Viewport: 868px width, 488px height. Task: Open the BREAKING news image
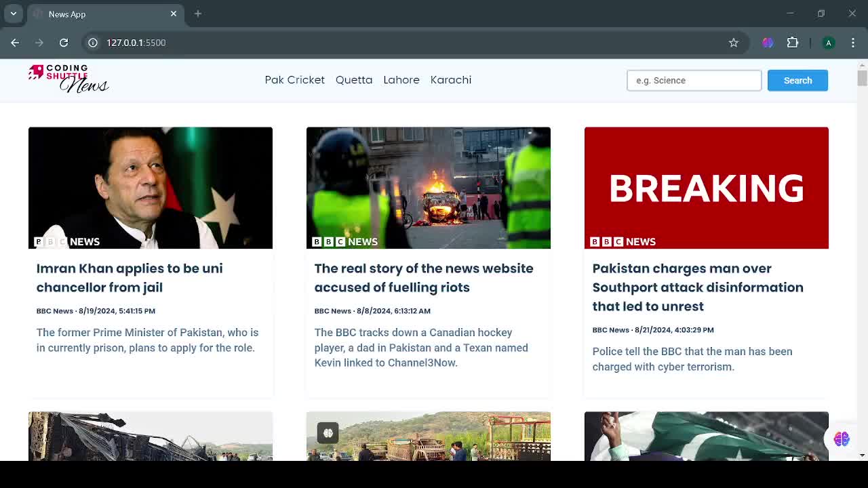pyautogui.click(x=707, y=188)
